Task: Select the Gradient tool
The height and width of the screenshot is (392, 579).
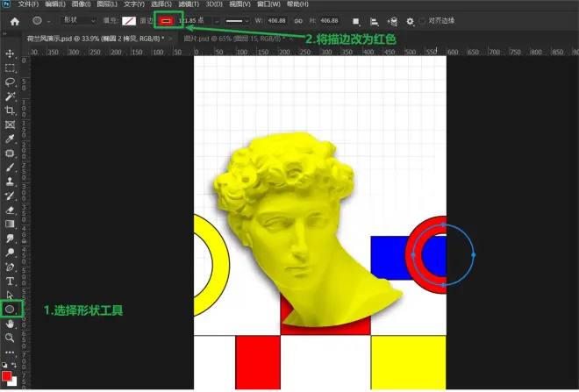Action: click(x=10, y=224)
